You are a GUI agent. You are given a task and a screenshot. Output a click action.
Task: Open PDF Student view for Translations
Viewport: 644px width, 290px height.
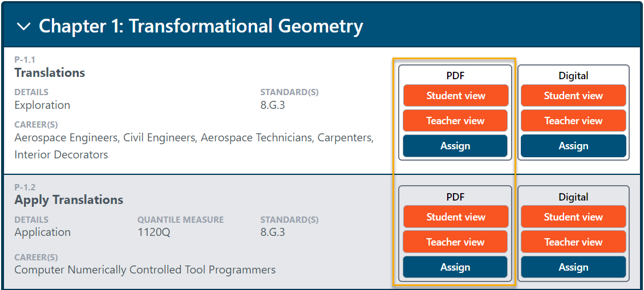pyautogui.click(x=455, y=96)
